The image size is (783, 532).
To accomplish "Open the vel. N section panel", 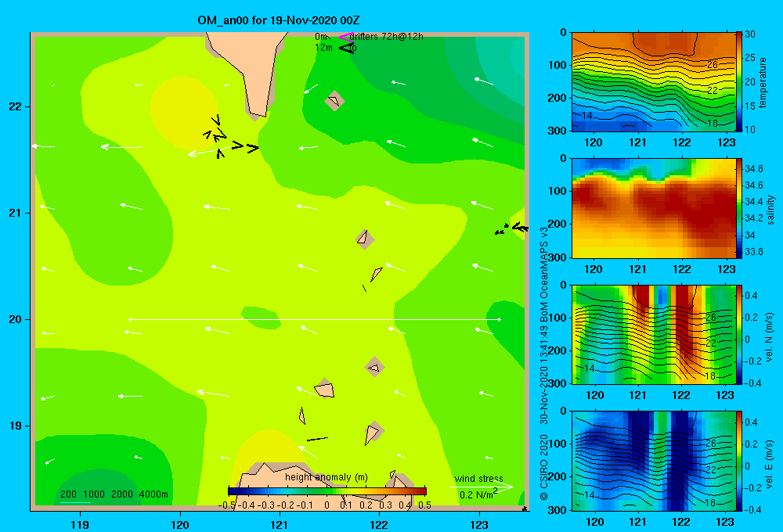I will click(654, 334).
